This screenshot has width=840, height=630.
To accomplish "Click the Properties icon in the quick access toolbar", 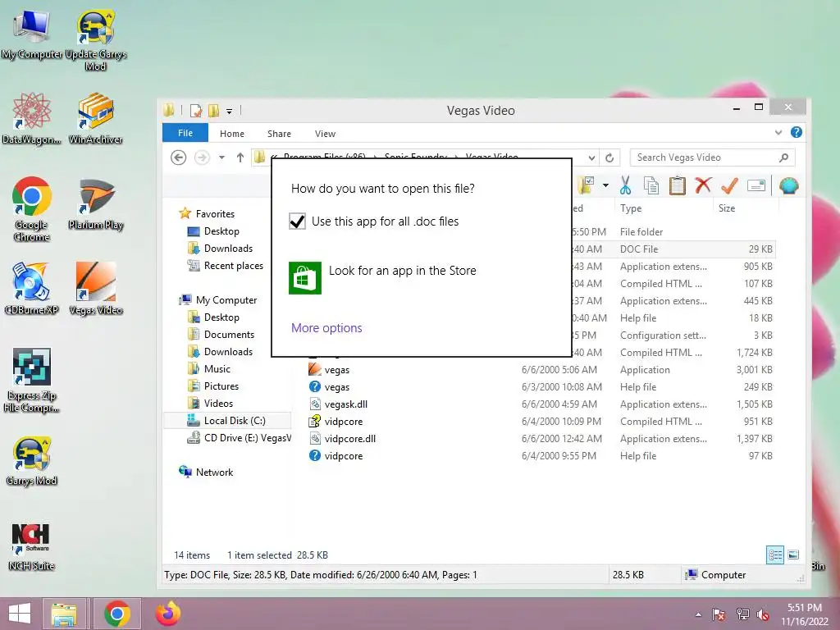I will click(x=196, y=111).
